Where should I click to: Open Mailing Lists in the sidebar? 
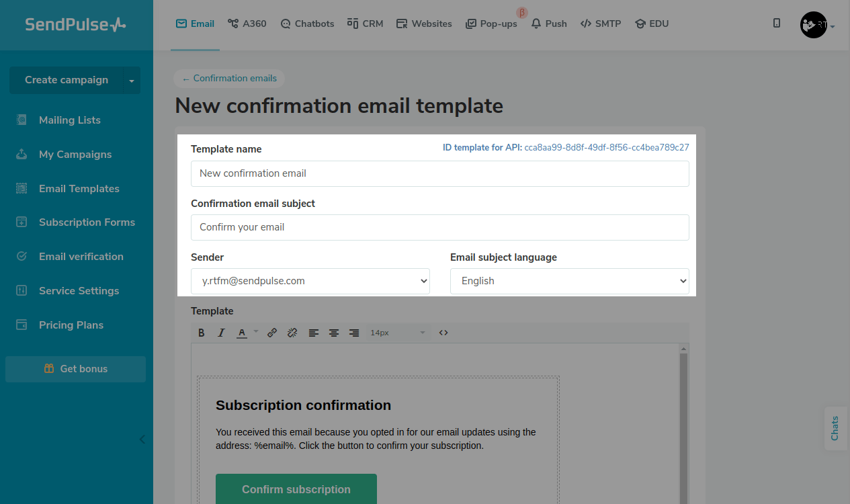coord(69,120)
